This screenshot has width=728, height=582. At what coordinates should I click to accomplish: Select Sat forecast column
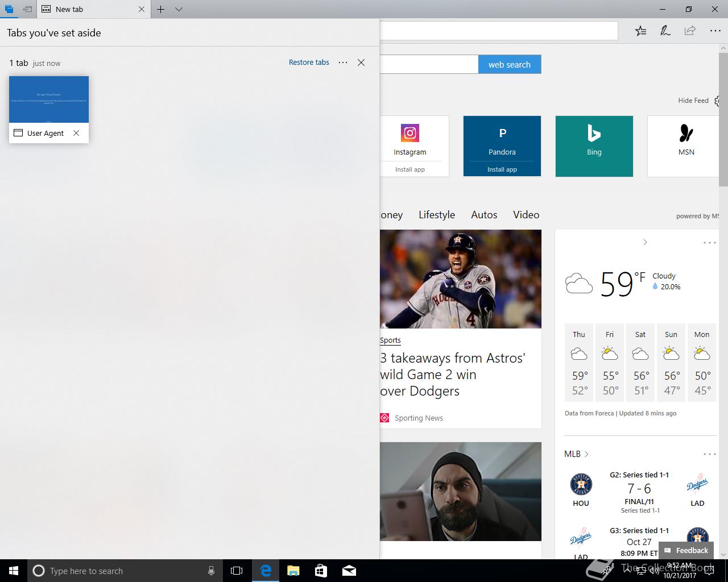tap(640, 363)
